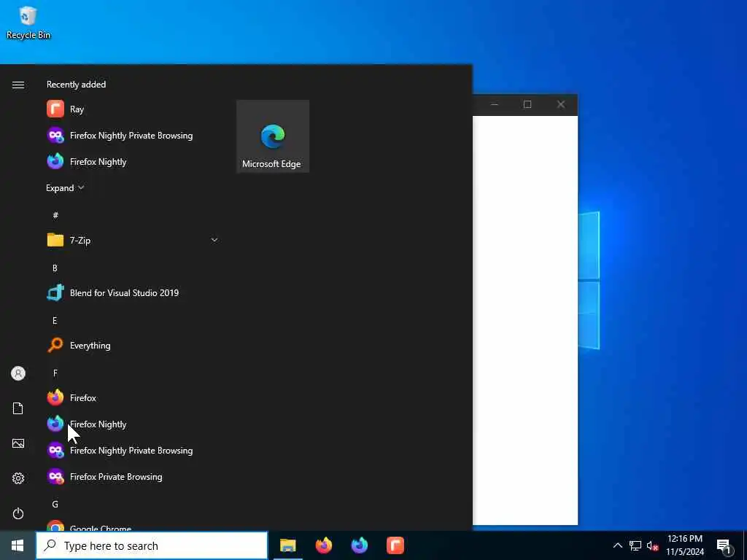Image resolution: width=747 pixels, height=560 pixels.
Task: Launch Firefox under the F section
Action: [133, 397]
